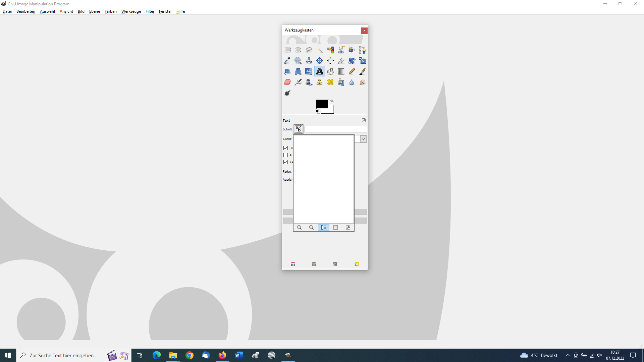Image resolution: width=644 pixels, height=362 pixels.
Task: Switch the font list to grid view
Action: point(336,227)
